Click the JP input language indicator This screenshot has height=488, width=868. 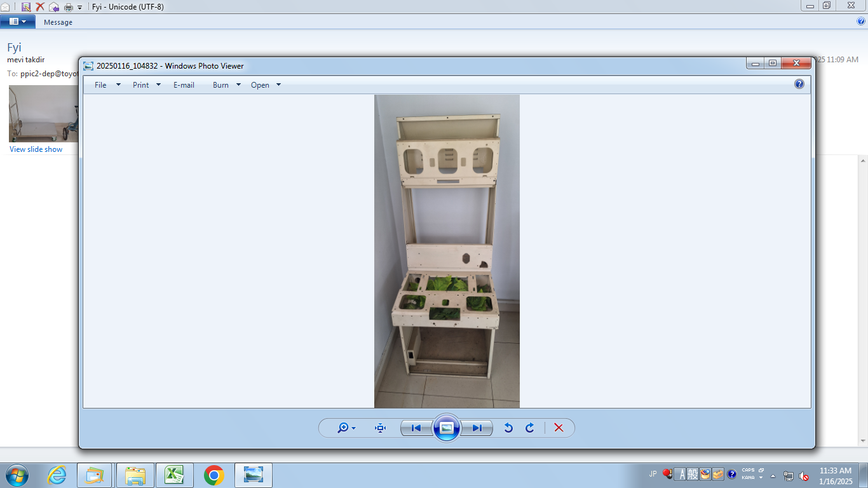pyautogui.click(x=653, y=474)
